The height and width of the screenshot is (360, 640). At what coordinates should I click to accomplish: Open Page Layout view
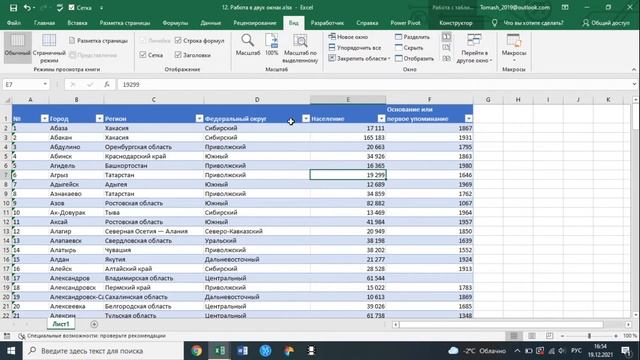tap(98, 41)
